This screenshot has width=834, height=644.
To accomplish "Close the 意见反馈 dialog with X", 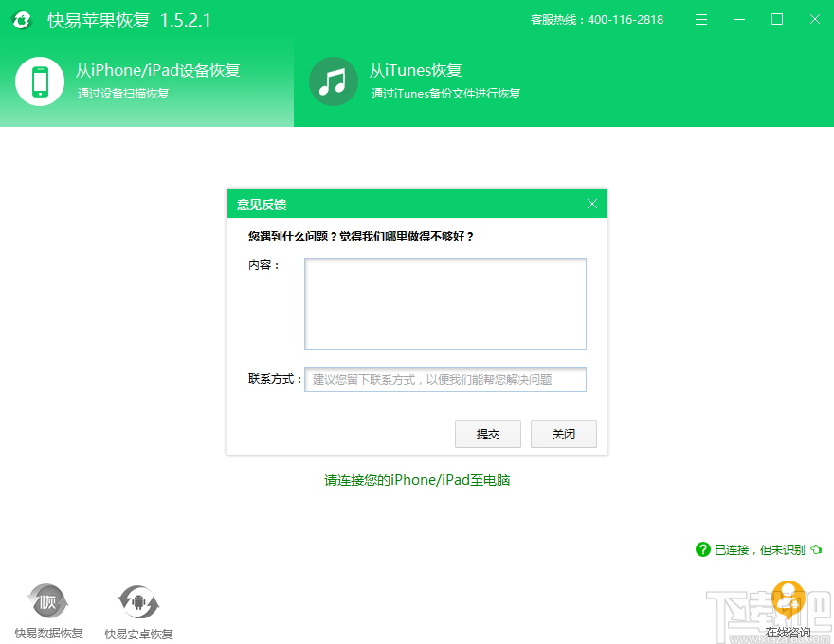I will [x=592, y=204].
